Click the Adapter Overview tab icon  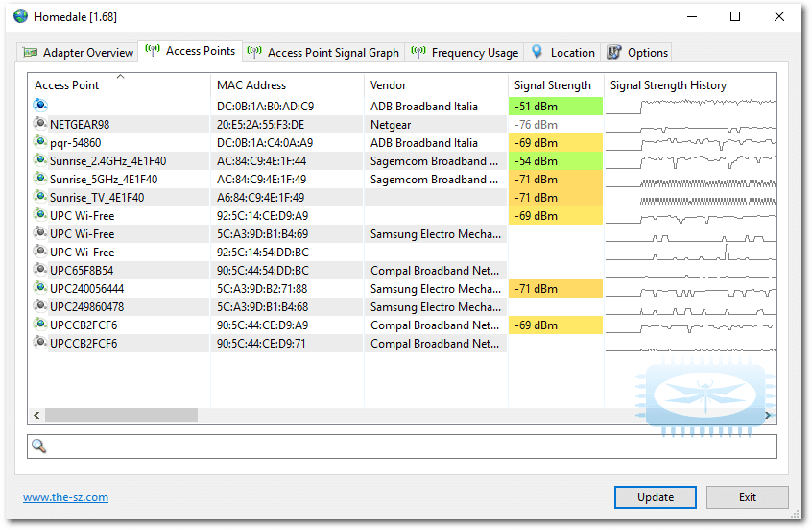click(30, 52)
